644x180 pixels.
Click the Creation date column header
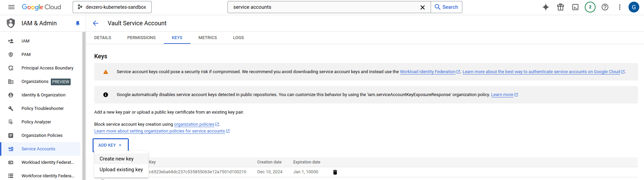(269, 162)
